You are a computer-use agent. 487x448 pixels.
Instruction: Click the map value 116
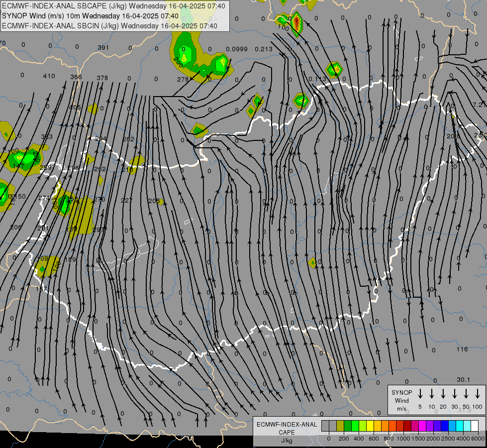coord(462,349)
